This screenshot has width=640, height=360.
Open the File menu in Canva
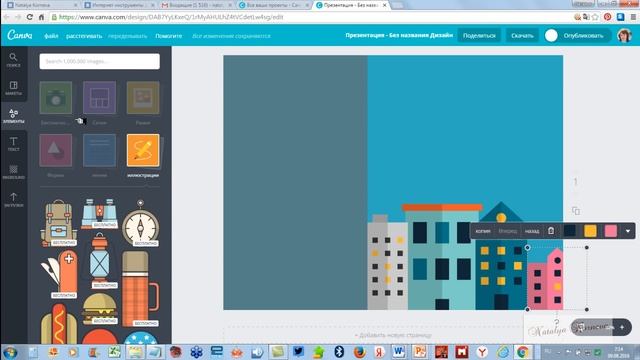click(51, 36)
